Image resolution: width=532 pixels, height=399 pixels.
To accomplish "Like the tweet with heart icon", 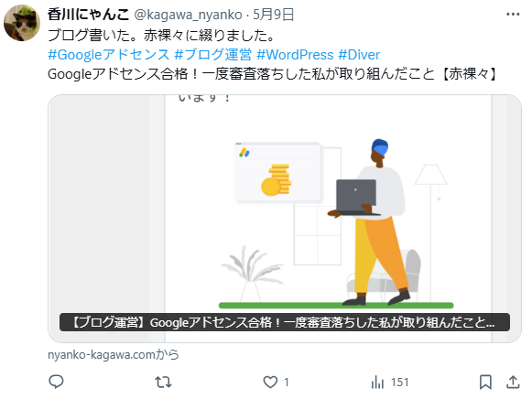I will (x=270, y=382).
